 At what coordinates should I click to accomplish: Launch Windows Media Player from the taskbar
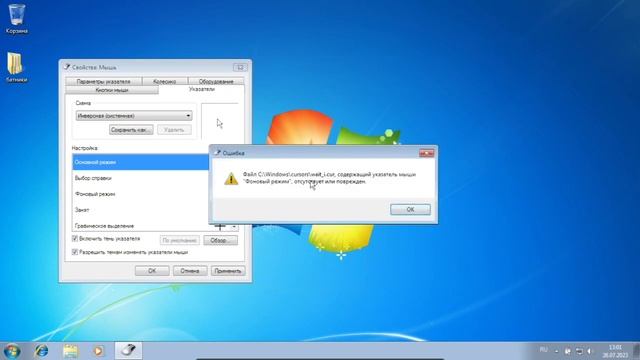coord(98,351)
